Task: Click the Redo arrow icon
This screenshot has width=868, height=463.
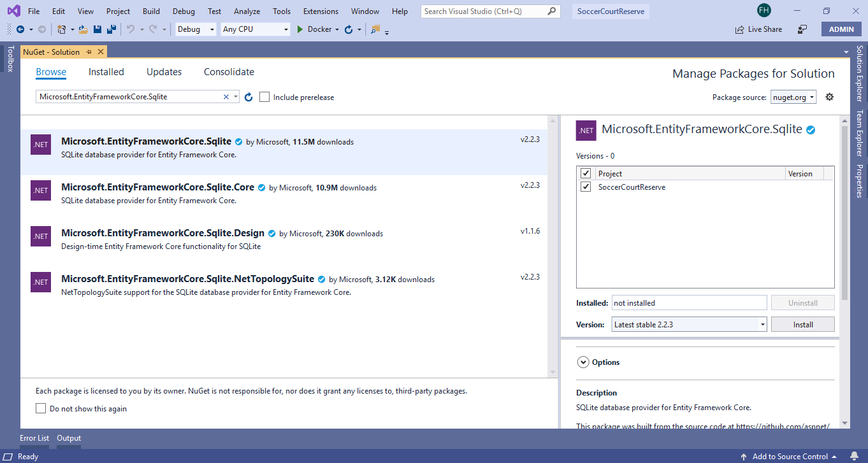Action: coord(153,29)
